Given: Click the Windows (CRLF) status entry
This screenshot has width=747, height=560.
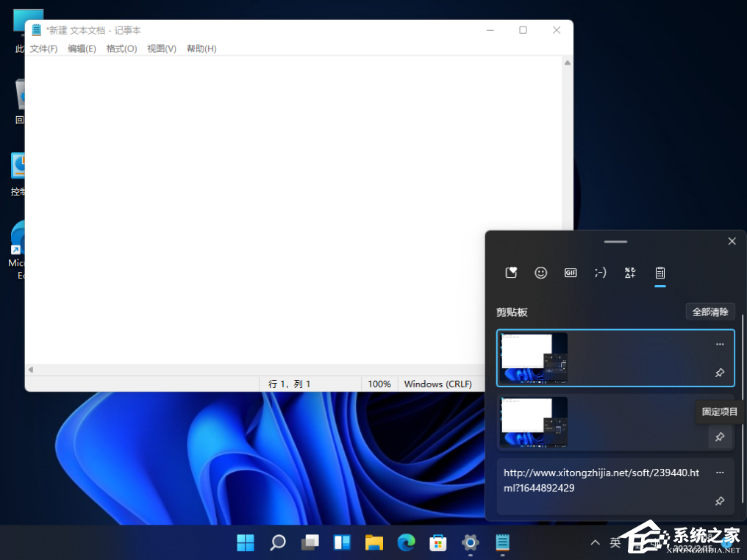Looking at the screenshot, I should click(437, 384).
